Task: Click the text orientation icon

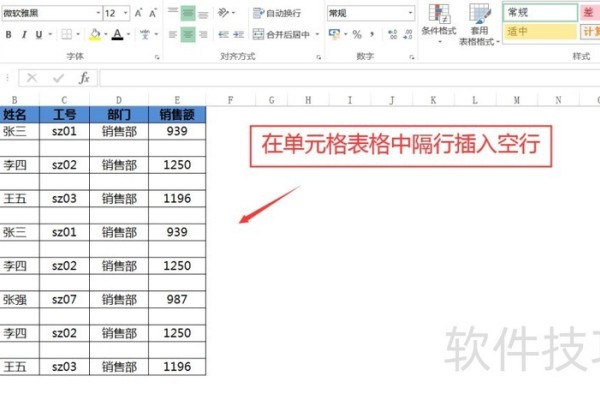Action: [223, 13]
